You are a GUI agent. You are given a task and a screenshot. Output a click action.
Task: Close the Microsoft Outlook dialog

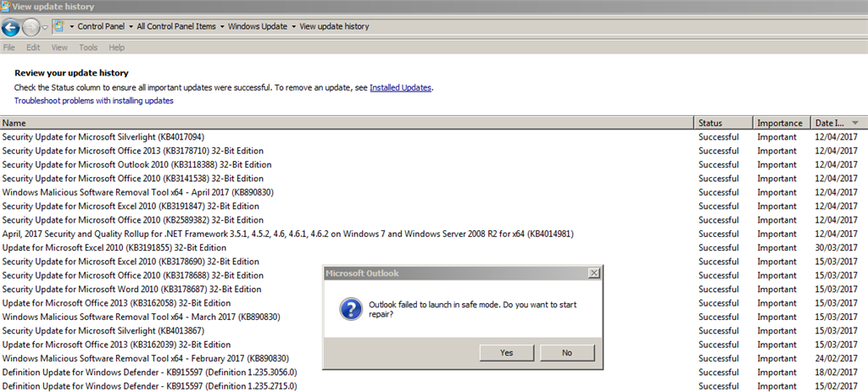(x=593, y=273)
